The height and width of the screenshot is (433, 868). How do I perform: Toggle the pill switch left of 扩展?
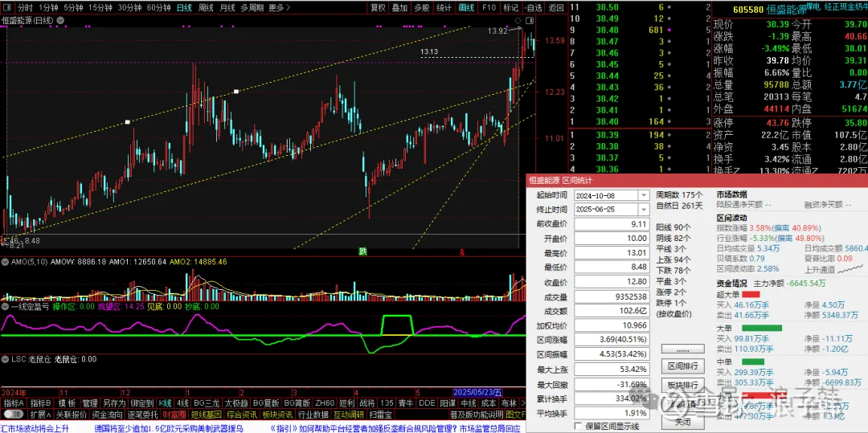pyautogui.click(x=13, y=415)
